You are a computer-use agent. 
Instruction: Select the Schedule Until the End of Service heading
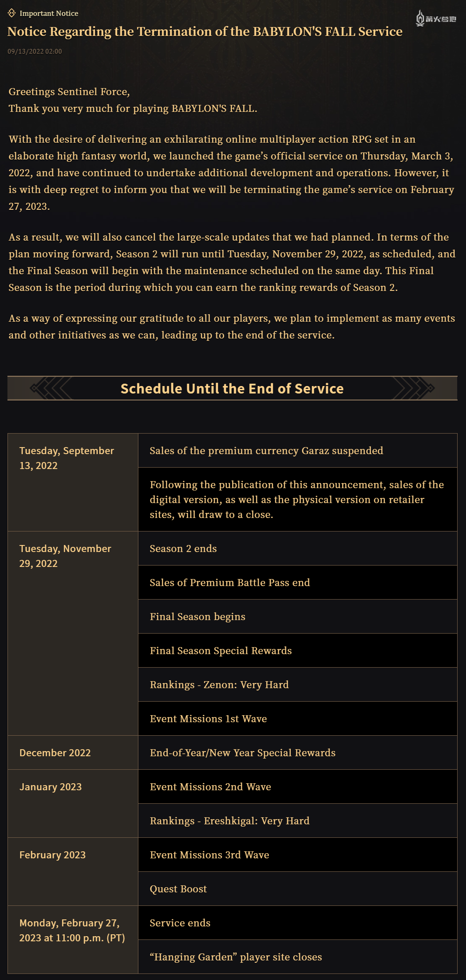(x=232, y=388)
